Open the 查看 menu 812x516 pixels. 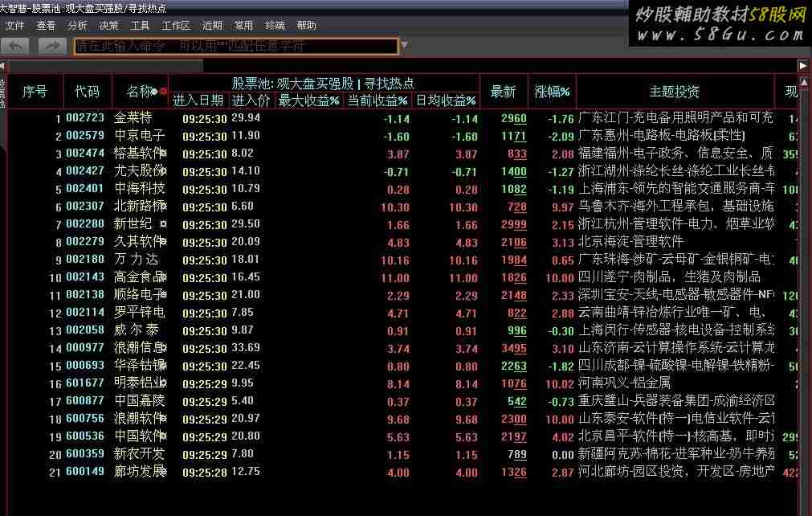click(x=46, y=26)
